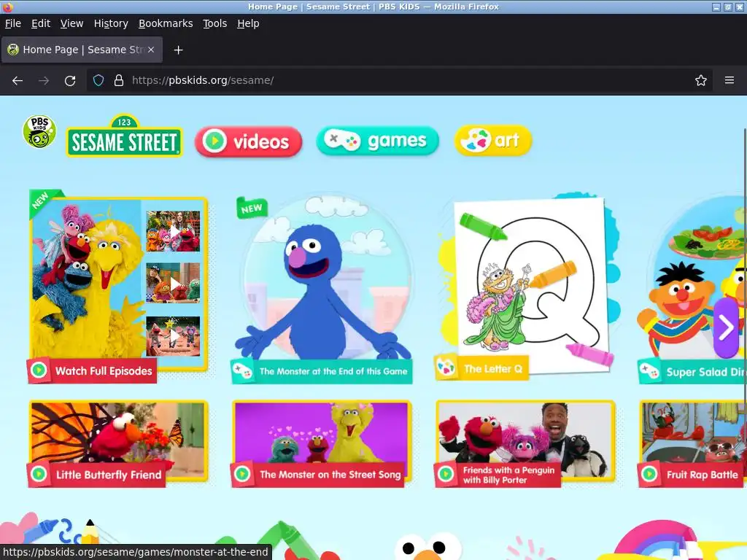The height and width of the screenshot is (560, 747).
Task: Click play icon beside Monster on the Street Song
Action: click(x=242, y=474)
